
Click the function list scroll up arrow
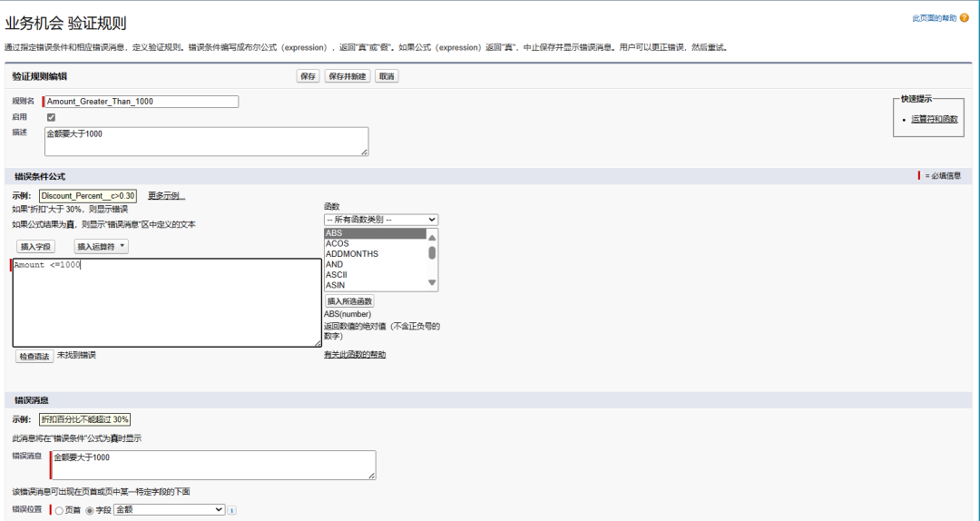[x=432, y=236]
